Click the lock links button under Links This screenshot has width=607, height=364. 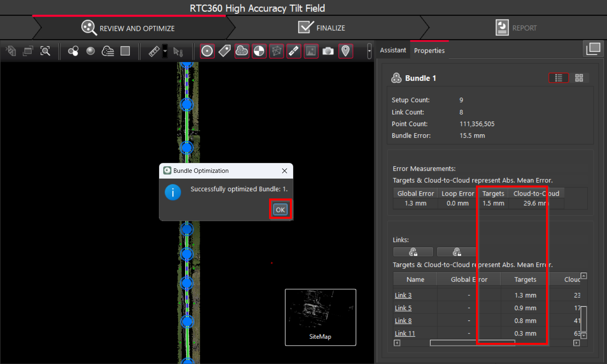coord(413,252)
